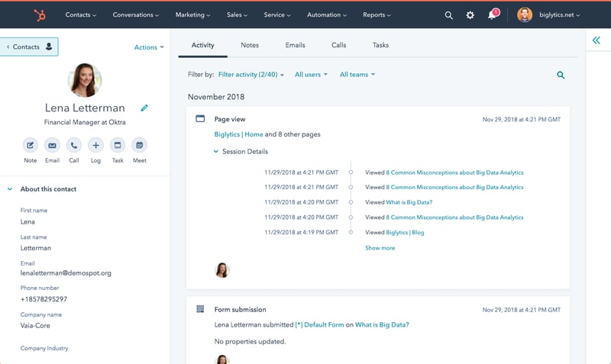Click the phone number +18578295297

pos(44,299)
